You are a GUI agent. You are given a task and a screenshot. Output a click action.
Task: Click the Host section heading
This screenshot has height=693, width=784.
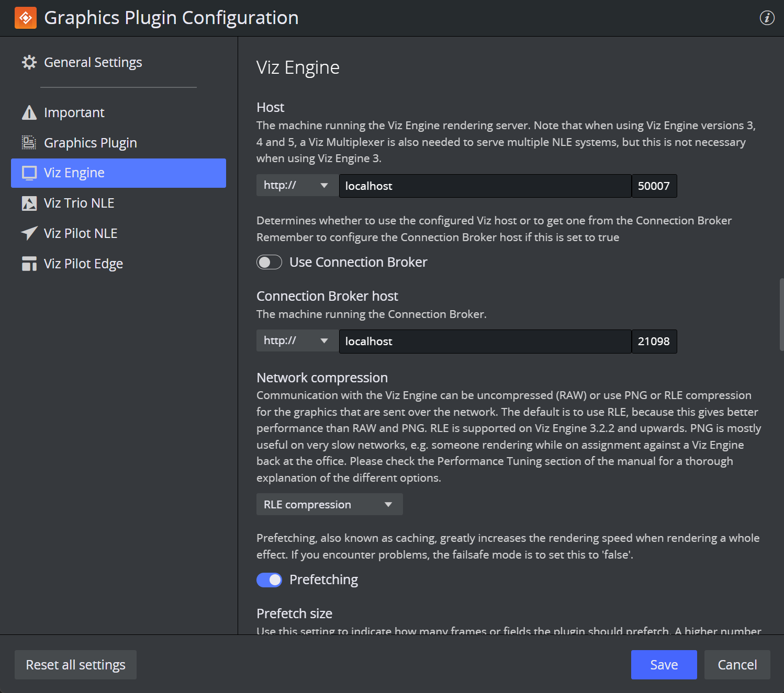pos(270,107)
